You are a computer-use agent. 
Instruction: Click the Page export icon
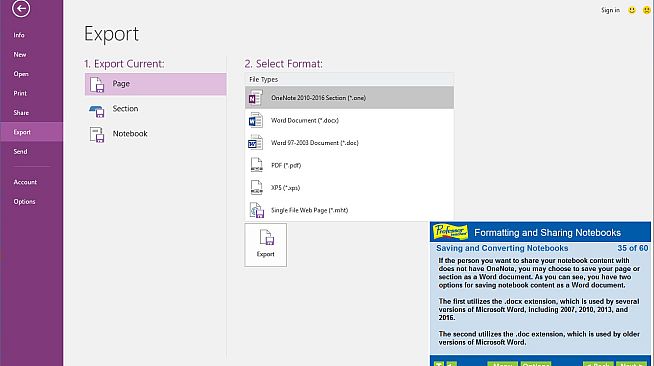[x=97, y=85]
